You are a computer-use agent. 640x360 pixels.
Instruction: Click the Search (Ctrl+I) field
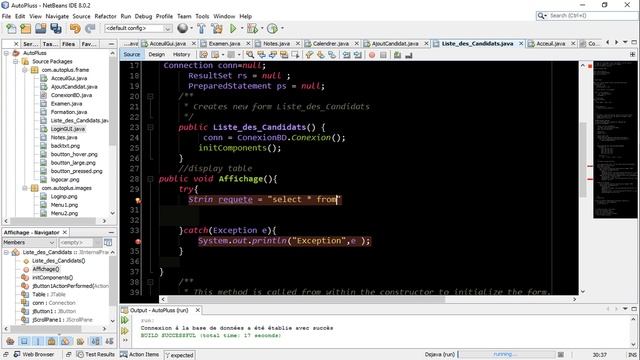587,16
